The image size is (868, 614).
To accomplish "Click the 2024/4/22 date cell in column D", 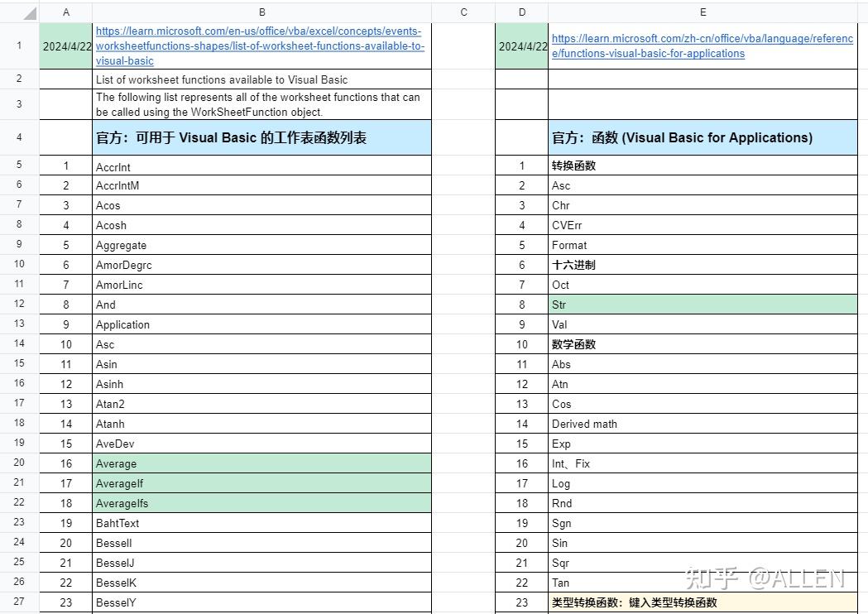I will click(x=521, y=46).
